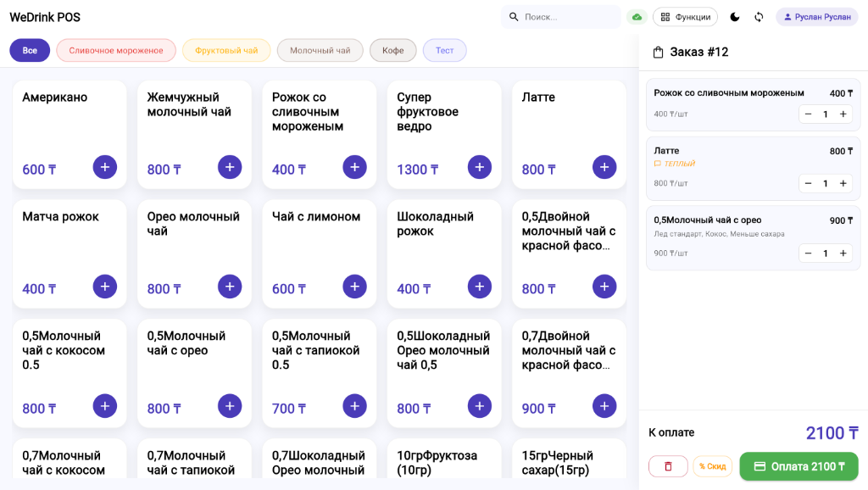Screen dimensions: 868x490
Task: Filter by Фруктовый чай category
Action: click(226, 50)
